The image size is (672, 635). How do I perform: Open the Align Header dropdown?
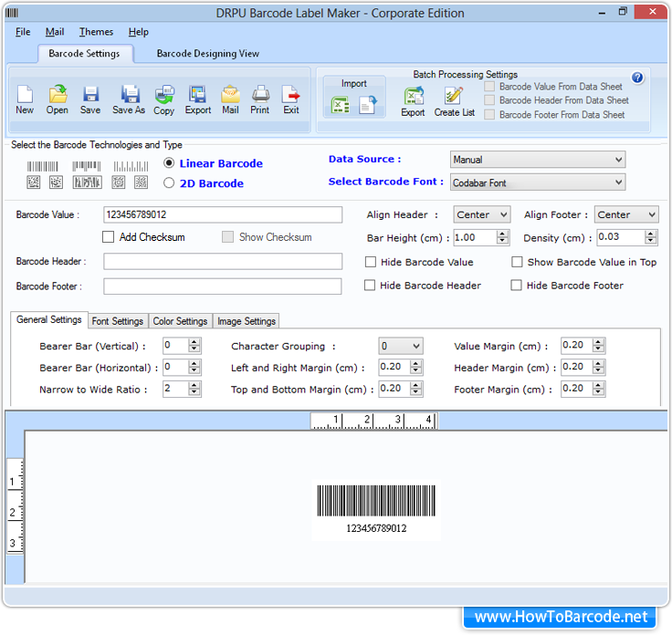pyautogui.click(x=483, y=214)
